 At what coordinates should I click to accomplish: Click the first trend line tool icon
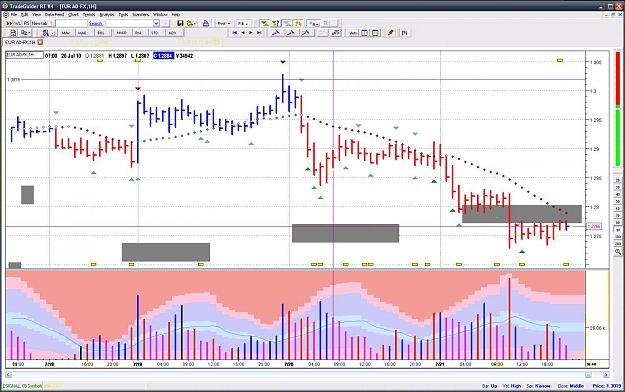pos(276,33)
